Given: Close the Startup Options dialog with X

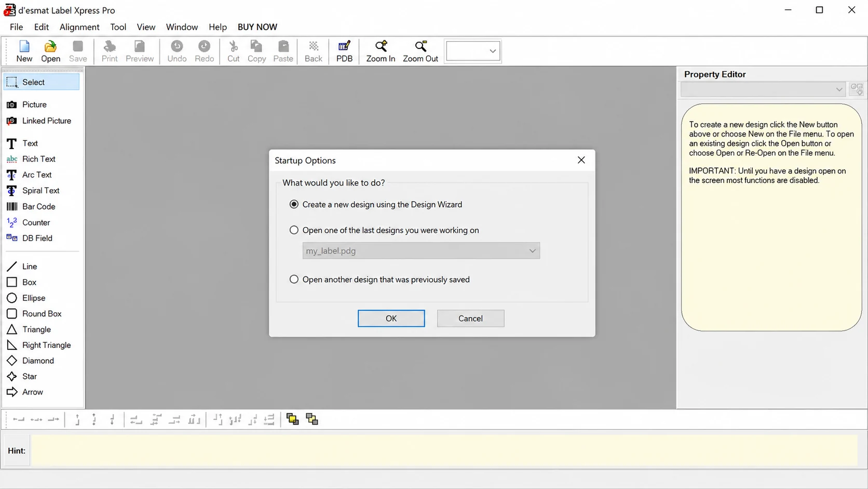Looking at the screenshot, I should click(x=581, y=160).
